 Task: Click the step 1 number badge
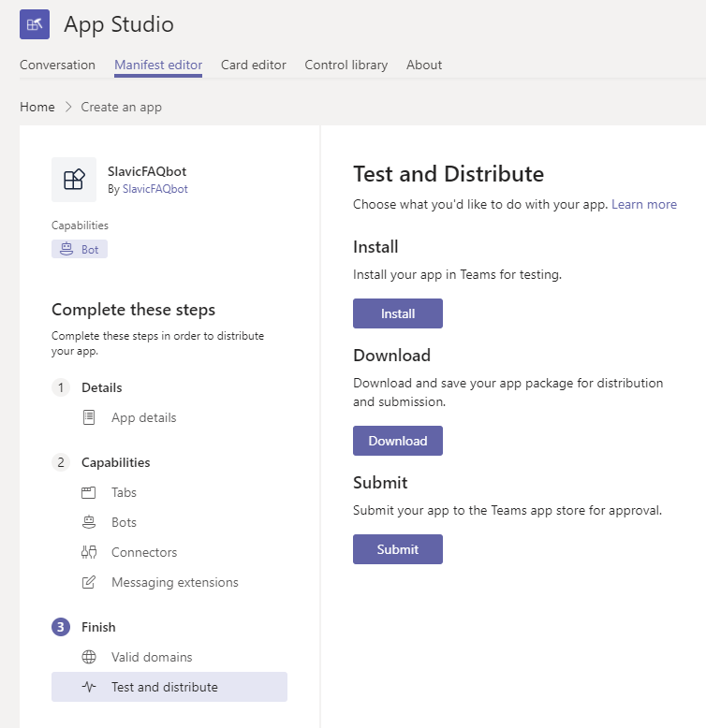pyautogui.click(x=61, y=387)
